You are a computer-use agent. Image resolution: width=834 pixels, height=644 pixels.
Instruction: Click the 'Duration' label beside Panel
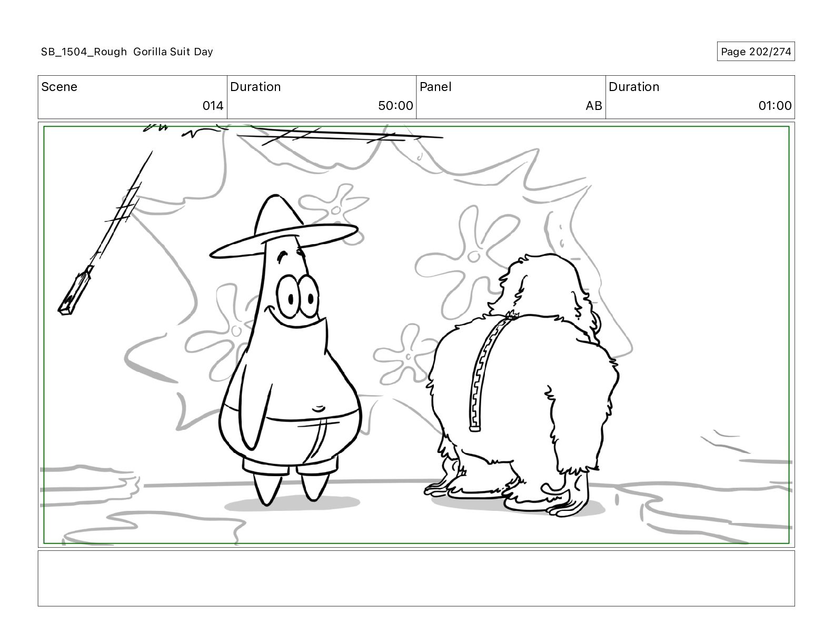pyautogui.click(x=634, y=87)
